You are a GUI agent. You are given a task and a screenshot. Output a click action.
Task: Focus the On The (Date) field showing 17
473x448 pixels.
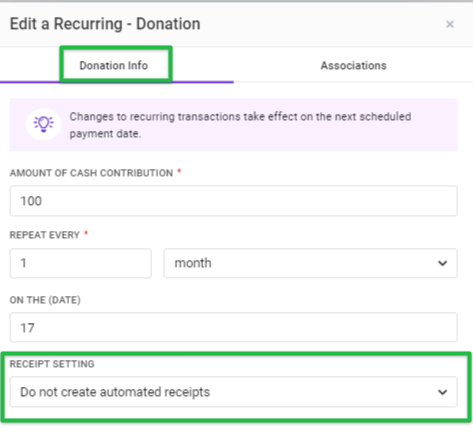pyautogui.click(x=233, y=327)
